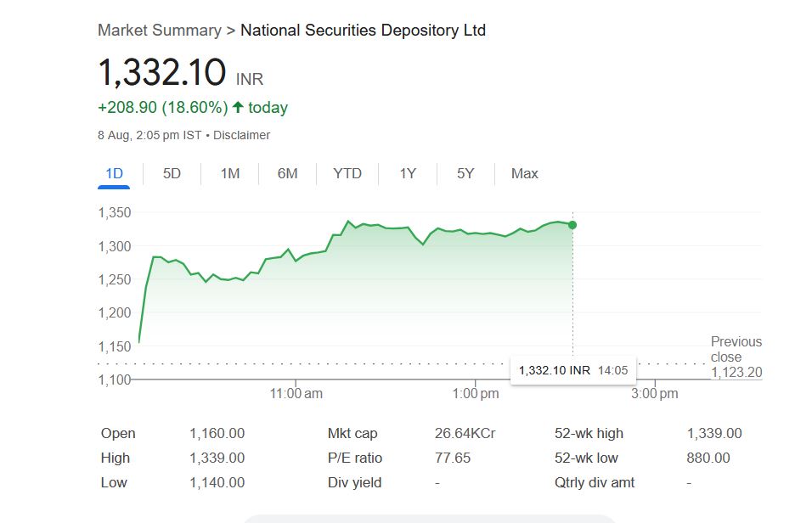Image resolution: width=812 pixels, height=523 pixels.
Task: Click the green endpoint dot on chart
Action: coord(572,225)
